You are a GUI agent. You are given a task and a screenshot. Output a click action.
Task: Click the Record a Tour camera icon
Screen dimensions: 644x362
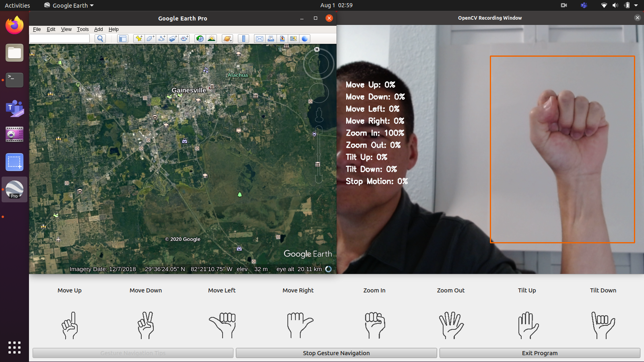(184, 39)
